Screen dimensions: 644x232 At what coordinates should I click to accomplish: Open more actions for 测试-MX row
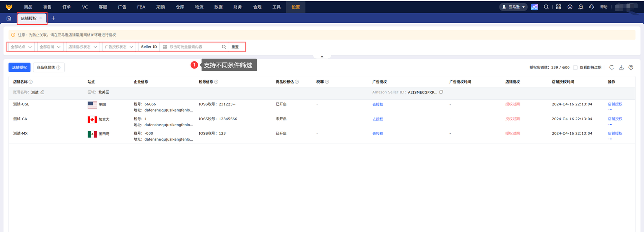[x=610, y=139]
